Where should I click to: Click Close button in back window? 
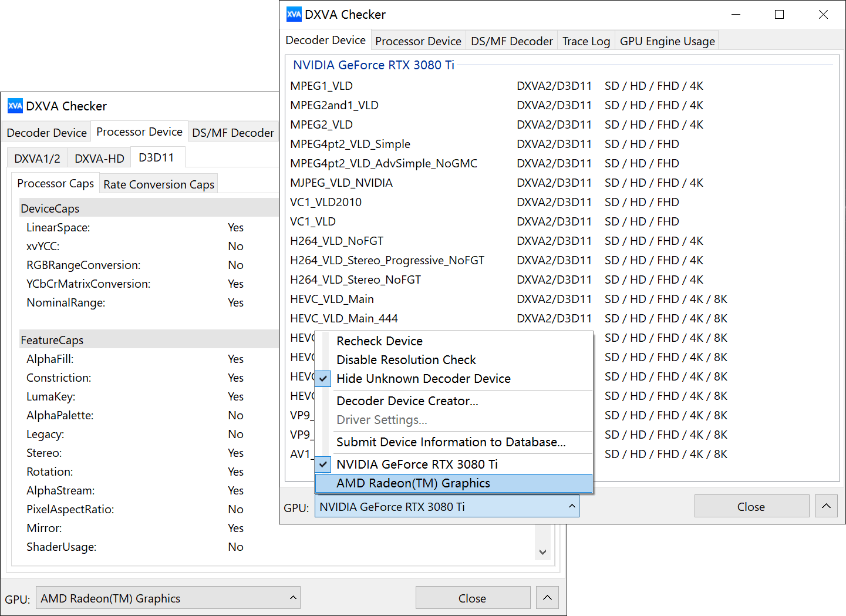coord(472,598)
